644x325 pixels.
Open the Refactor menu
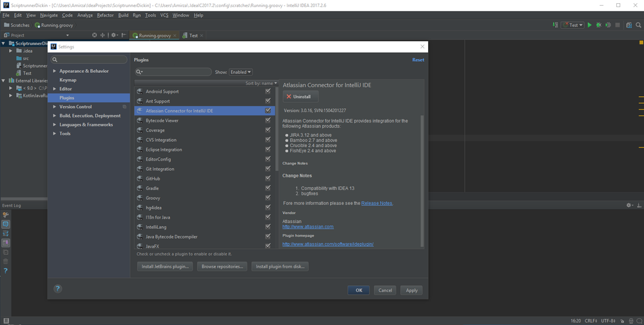[x=105, y=15]
